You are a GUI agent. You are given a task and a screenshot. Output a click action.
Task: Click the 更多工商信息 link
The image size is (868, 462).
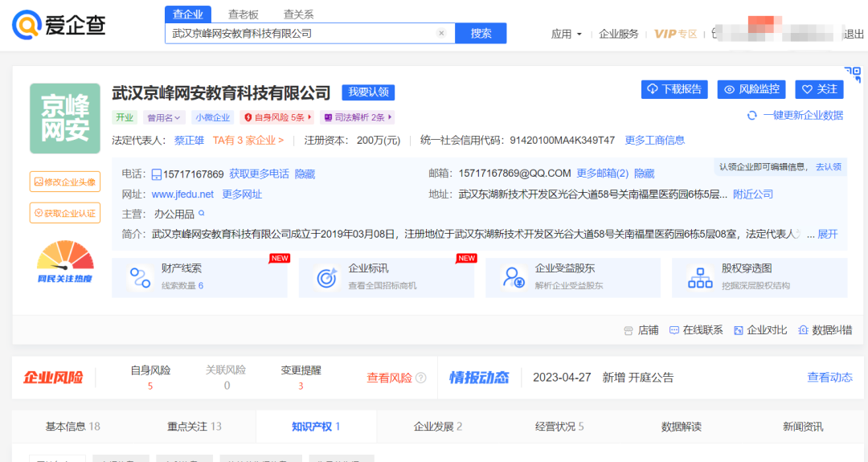(x=655, y=141)
